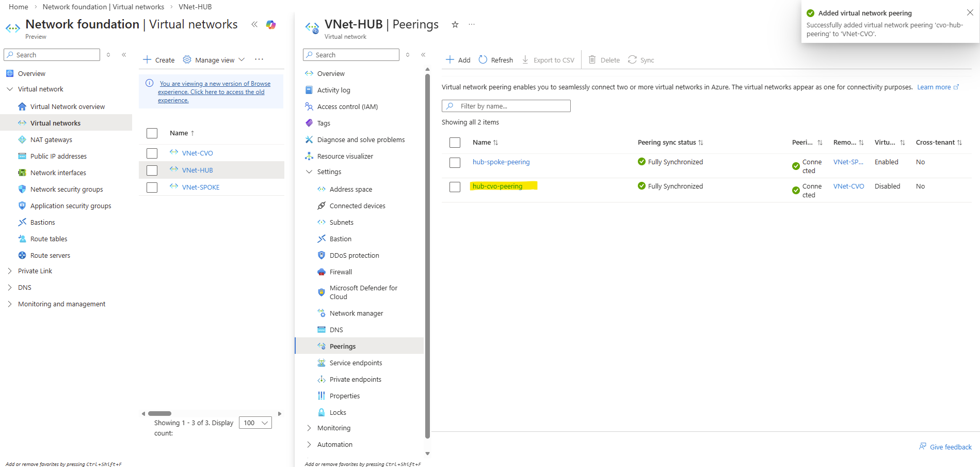980x467 pixels.
Task: Favorite VNet-HUB with the star icon
Action: click(455, 25)
